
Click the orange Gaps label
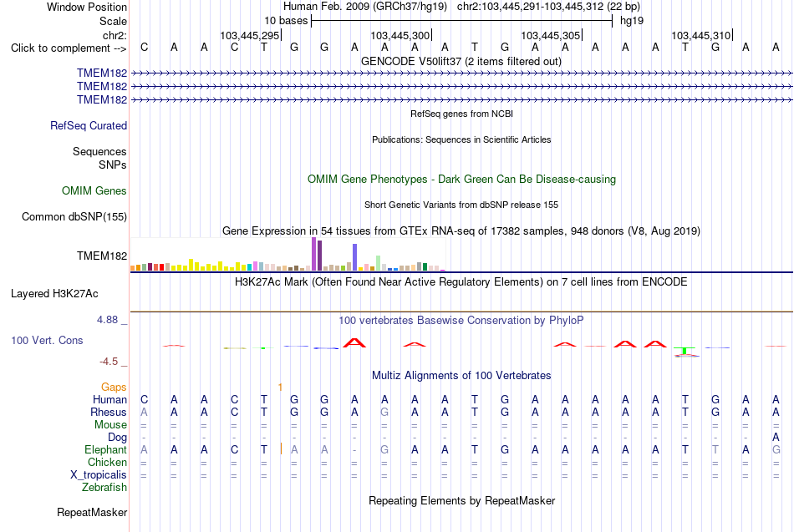click(114, 388)
